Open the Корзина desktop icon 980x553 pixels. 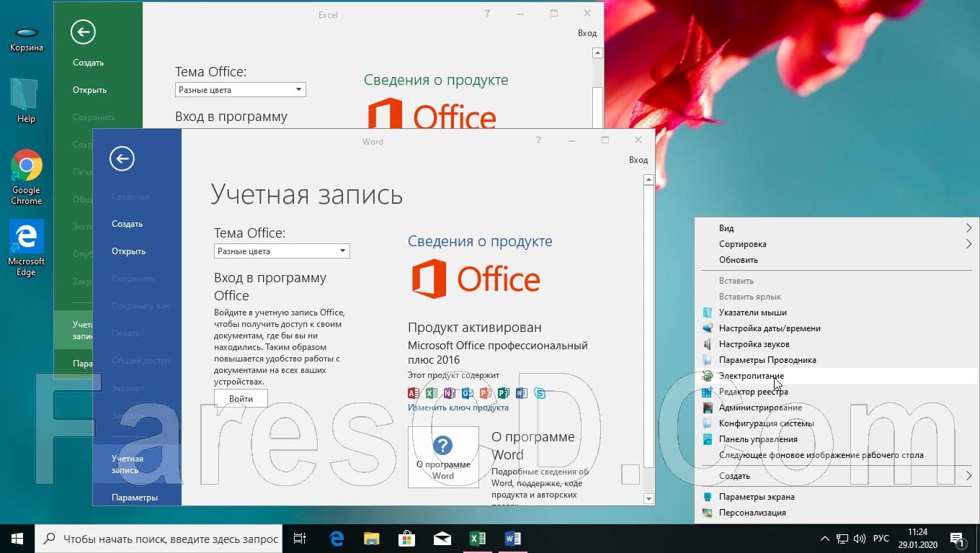(x=27, y=40)
